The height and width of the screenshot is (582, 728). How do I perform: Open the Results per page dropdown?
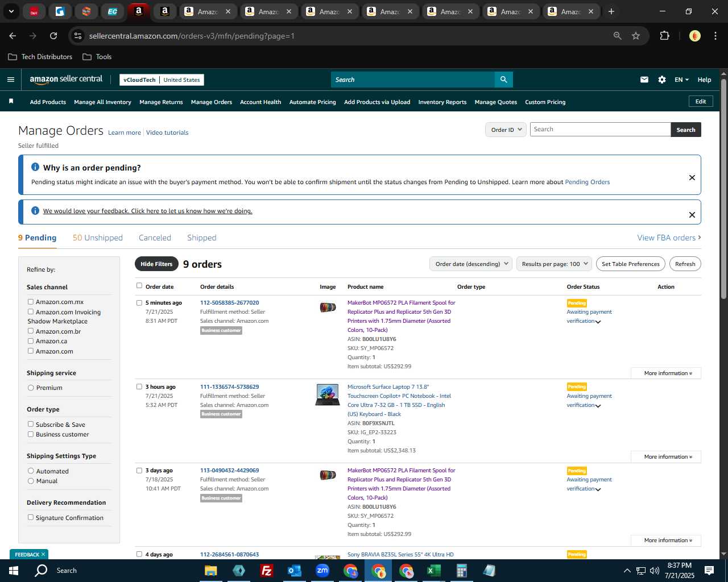(x=555, y=264)
